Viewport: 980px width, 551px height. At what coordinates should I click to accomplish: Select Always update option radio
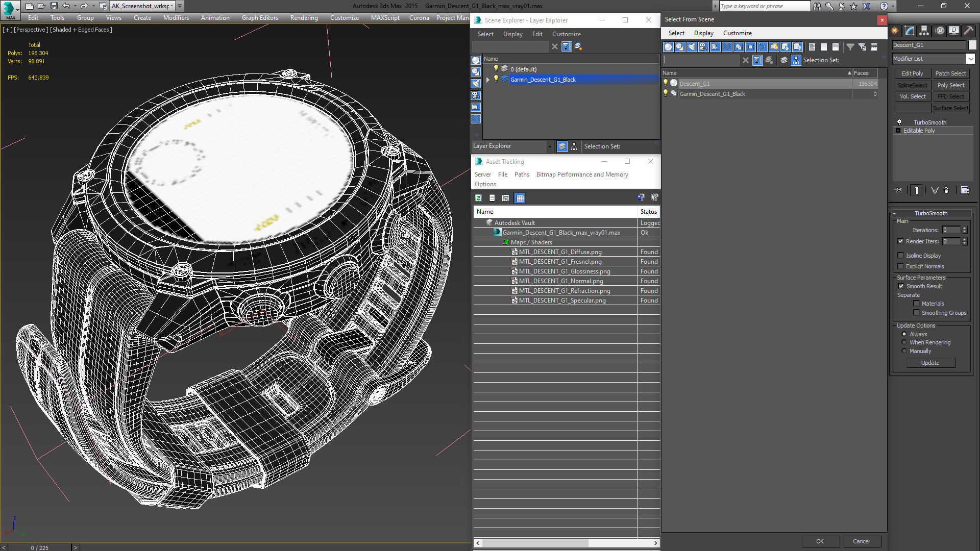click(x=904, y=334)
